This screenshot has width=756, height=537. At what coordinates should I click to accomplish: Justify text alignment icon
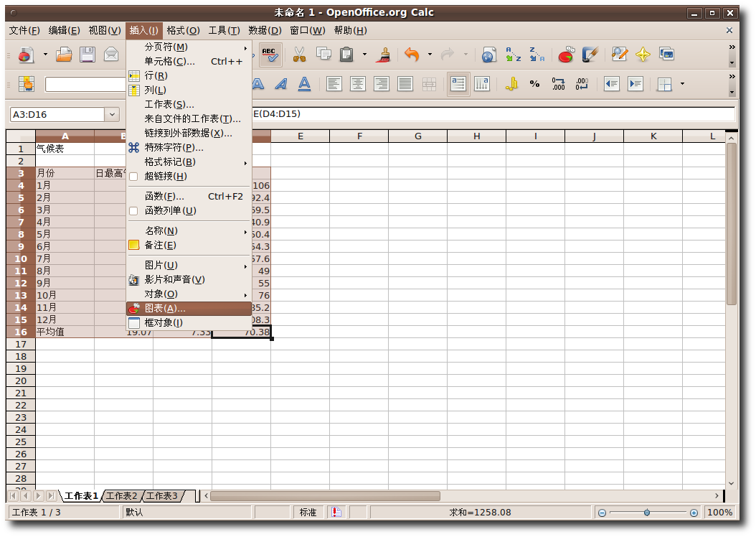[x=405, y=84]
